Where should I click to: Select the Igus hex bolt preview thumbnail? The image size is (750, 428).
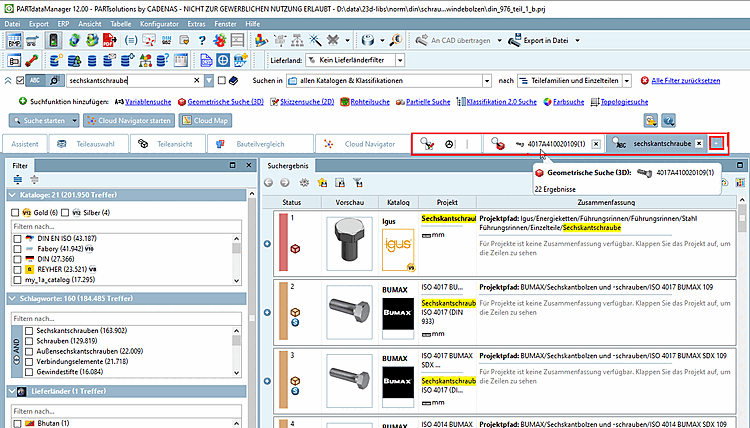pos(347,243)
